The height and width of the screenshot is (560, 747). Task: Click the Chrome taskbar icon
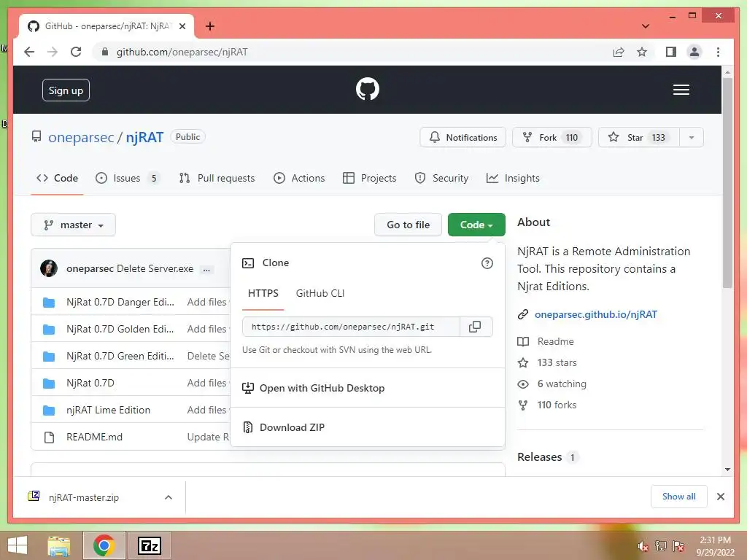coord(104,545)
